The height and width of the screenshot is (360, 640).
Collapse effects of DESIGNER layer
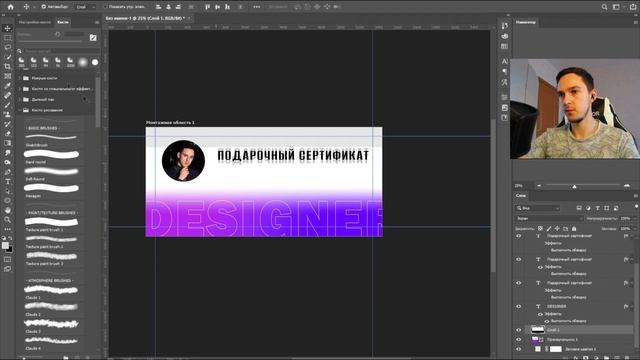(x=631, y=307)
